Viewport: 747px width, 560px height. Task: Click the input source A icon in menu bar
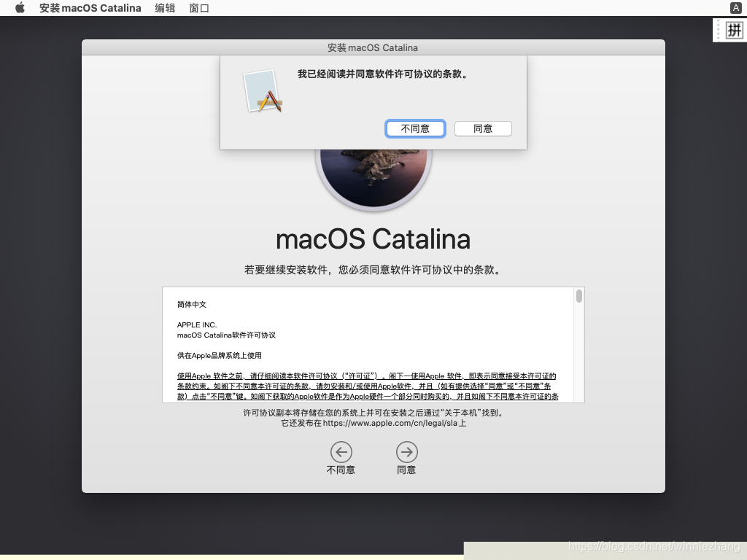735,8
